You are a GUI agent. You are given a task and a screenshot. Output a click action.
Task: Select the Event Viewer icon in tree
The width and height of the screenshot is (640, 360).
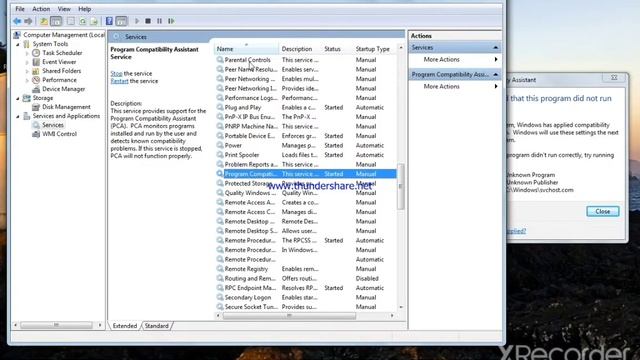click(36, 62)
